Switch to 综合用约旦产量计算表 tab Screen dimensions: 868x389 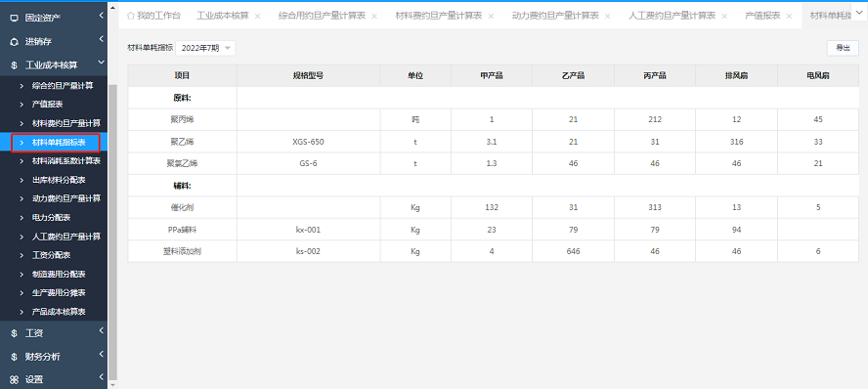(x=322, y=16)
